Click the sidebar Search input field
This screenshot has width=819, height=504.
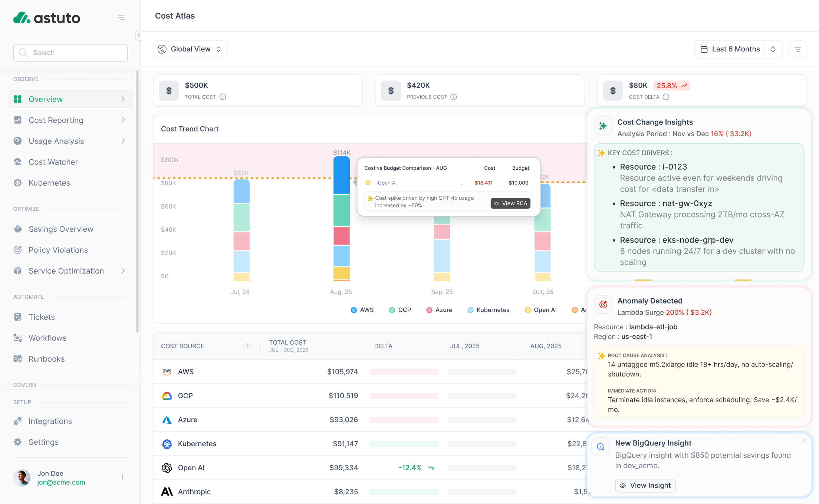click(x=70, y=53)
